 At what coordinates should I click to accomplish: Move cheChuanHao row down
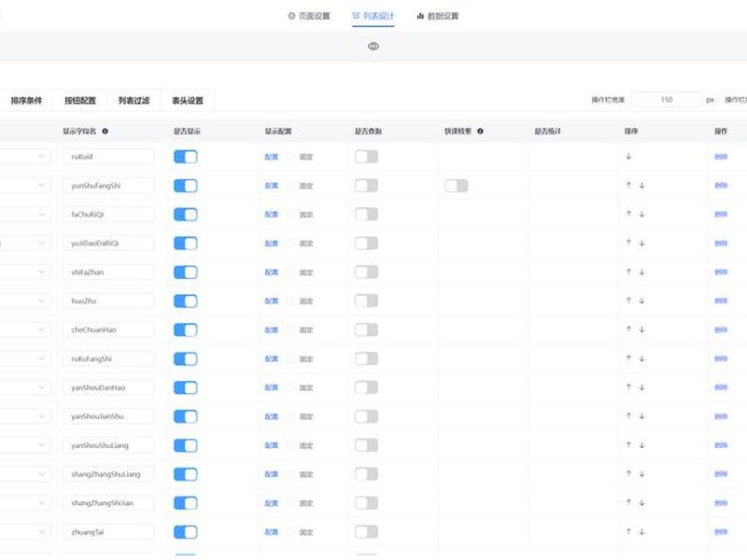point(641,330)
